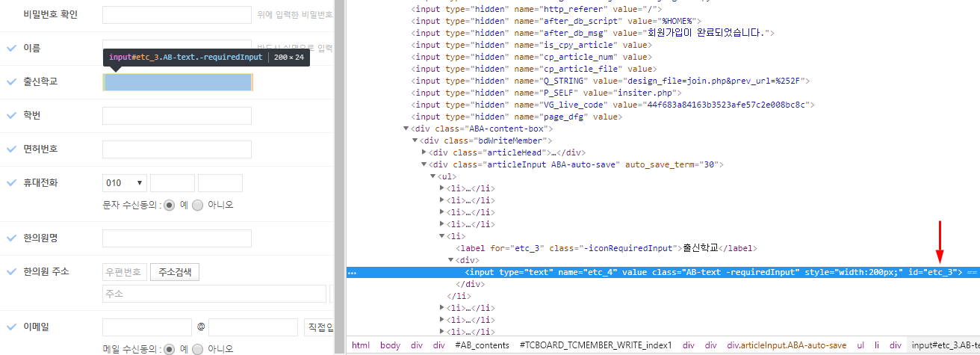Click the 우편번호 postal code field
This screenshot has width=980, height=355.
[x=124, y=272]
